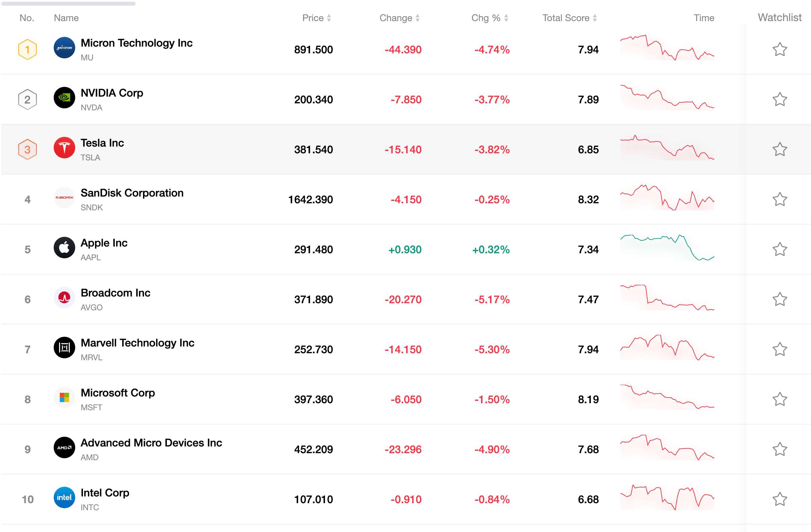This screenshot has width=811, height=532.
Task: View the NVIDIA sparkline chart
Action: tap(667, 97)
